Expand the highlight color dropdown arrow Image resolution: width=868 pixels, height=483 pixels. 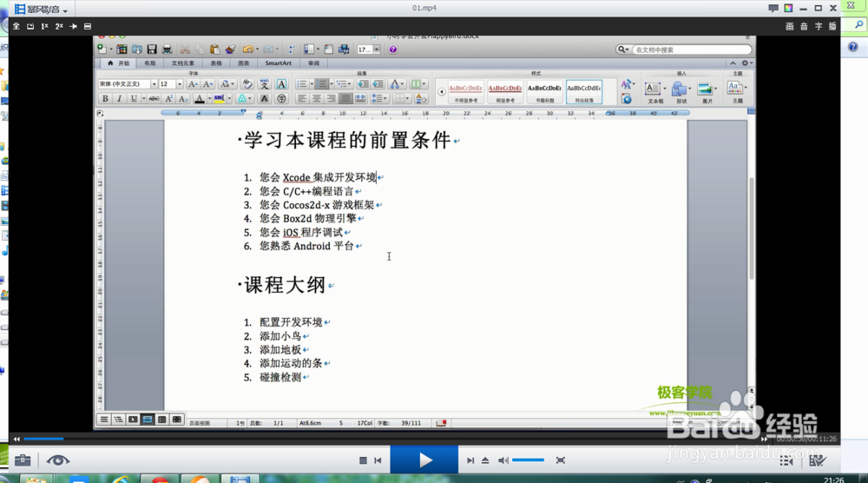(229, 98)
